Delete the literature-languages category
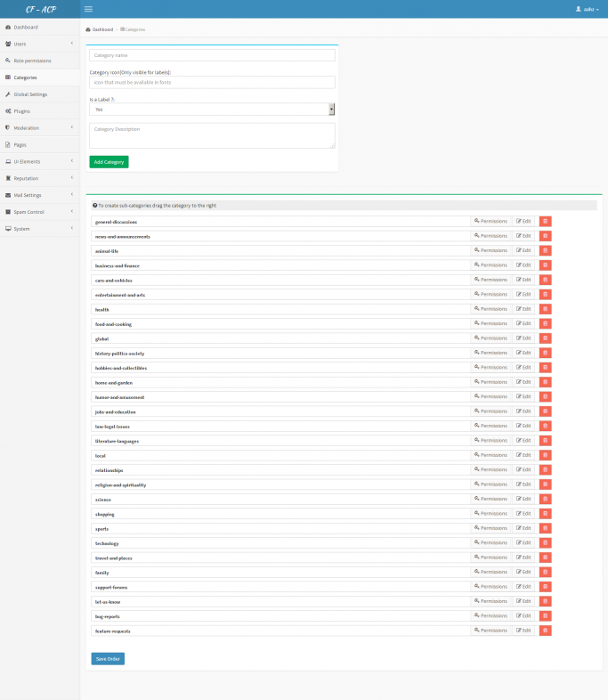The width and height of the screenshot is (608, 700). (x=545, y=441)
